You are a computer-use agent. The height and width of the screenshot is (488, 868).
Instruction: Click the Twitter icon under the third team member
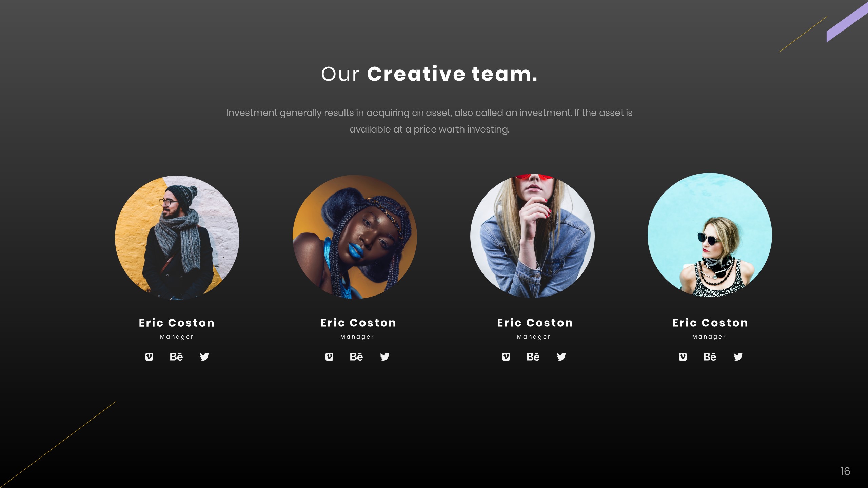click(x=561, y=357)
